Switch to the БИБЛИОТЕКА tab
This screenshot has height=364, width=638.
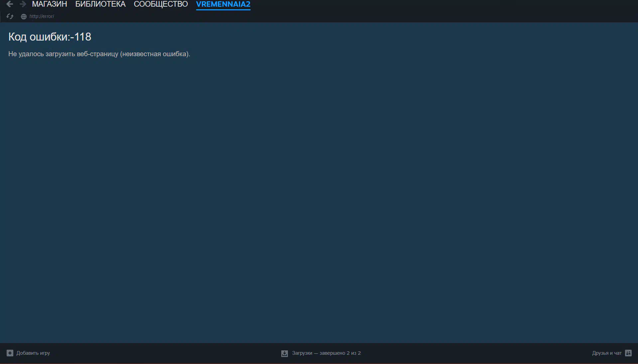(100, 4)
